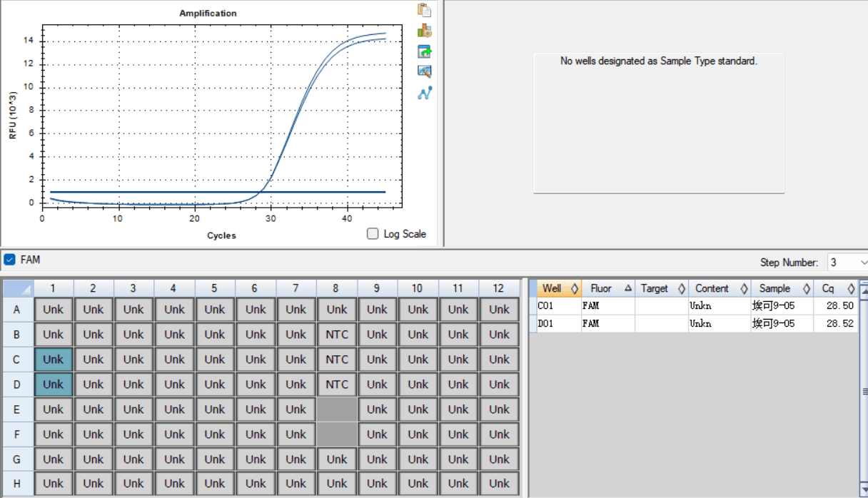Select plate column 1 header
868x498 pixels.
tap(53, 288)
